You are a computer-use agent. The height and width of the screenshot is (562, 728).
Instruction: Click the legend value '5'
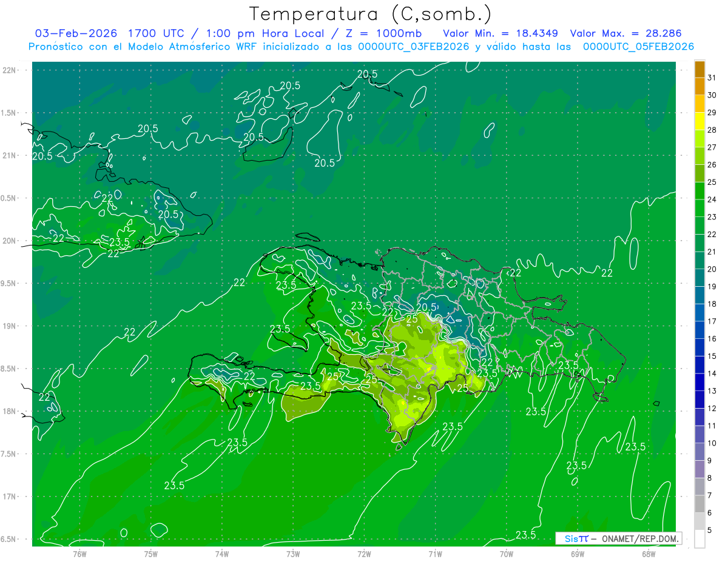coord(710,530)
